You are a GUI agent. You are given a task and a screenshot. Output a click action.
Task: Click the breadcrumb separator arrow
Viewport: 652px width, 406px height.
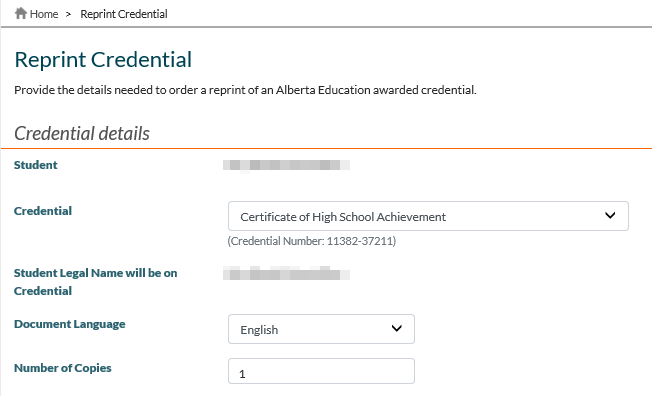pos(69,15)
